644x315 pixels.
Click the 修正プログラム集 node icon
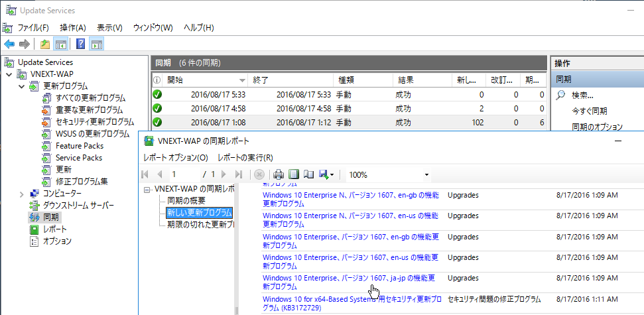coord(46,182)
